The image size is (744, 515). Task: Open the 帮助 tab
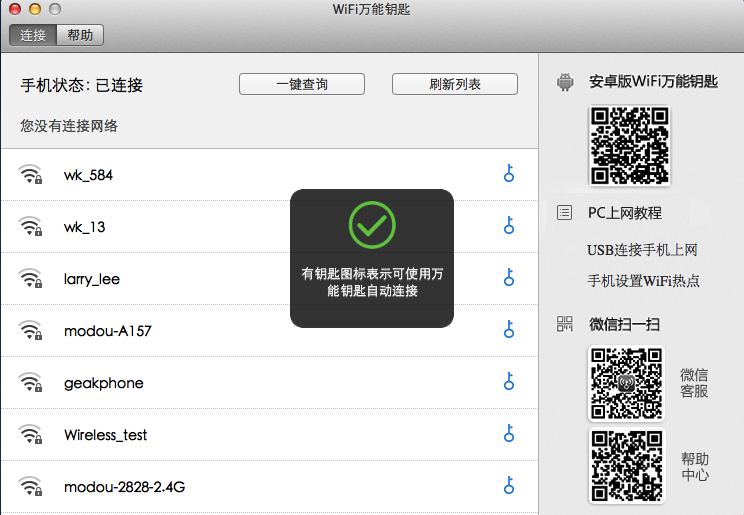point(80,35)
